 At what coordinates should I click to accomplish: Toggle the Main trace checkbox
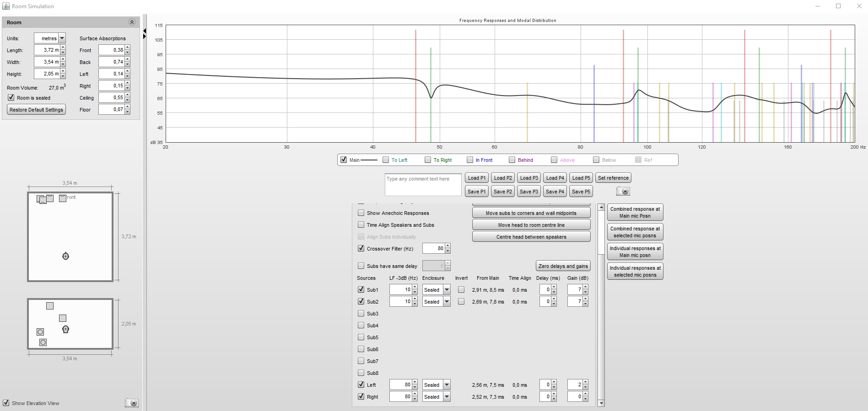click(344, 160)
